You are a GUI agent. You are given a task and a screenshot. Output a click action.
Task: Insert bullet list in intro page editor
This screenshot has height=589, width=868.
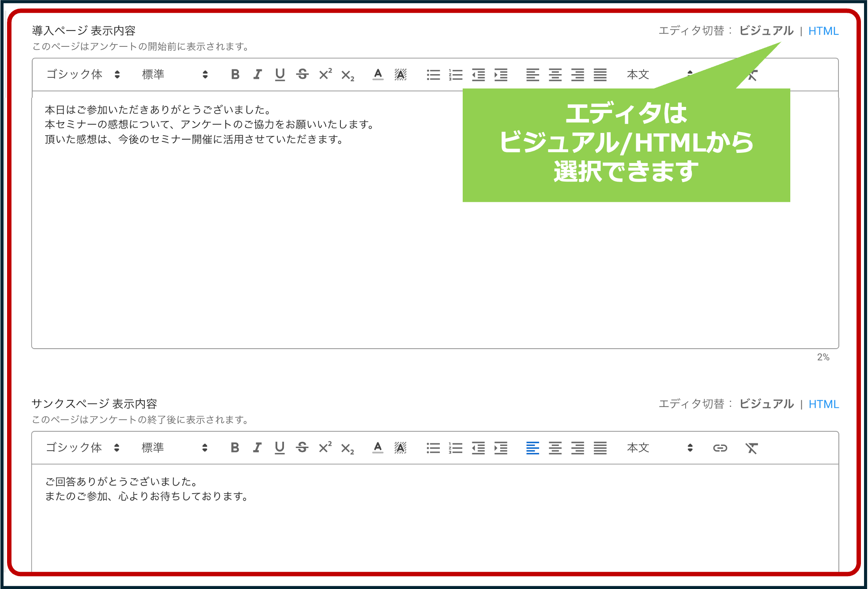433,75
